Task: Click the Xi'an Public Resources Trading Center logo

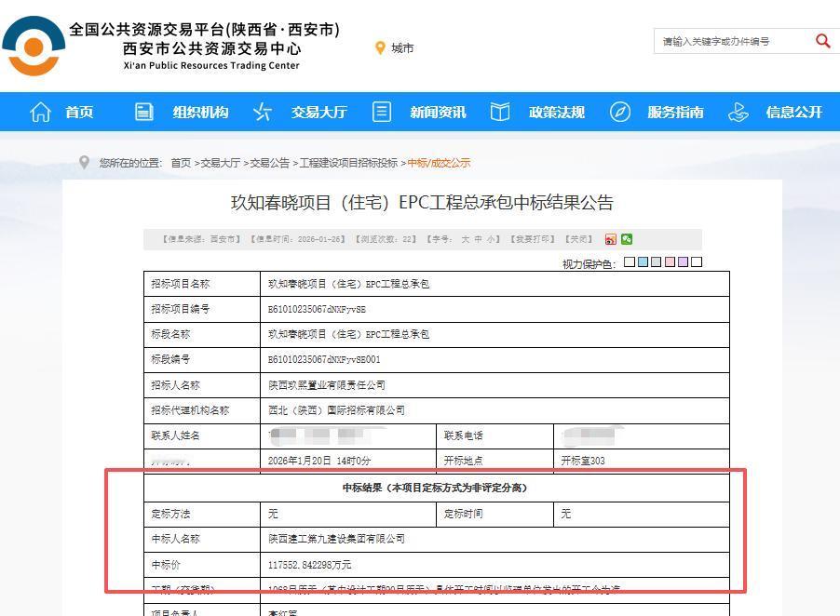Action: pos(34,45)
